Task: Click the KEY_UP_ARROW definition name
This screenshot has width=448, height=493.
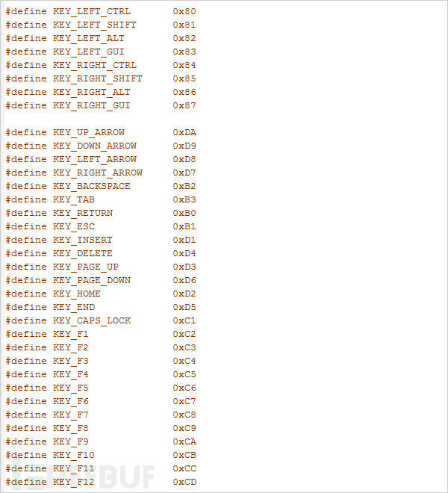Action: [x=89, y=132]
